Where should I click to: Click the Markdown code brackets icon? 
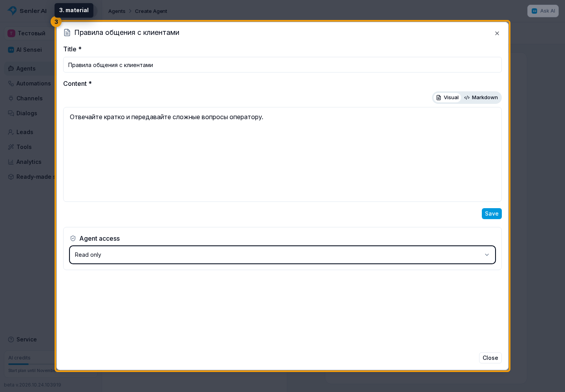pyautogui.click(x=467, y=98)
